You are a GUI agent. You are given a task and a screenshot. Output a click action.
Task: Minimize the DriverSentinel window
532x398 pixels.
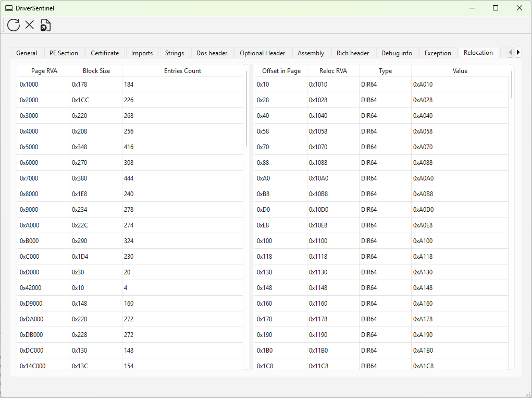472,8
